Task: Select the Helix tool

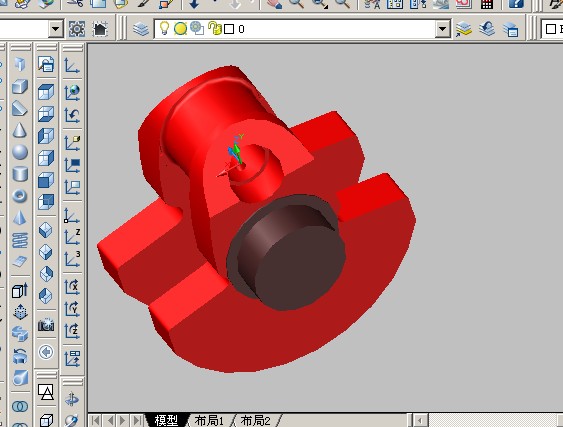Action: (20, 240)
